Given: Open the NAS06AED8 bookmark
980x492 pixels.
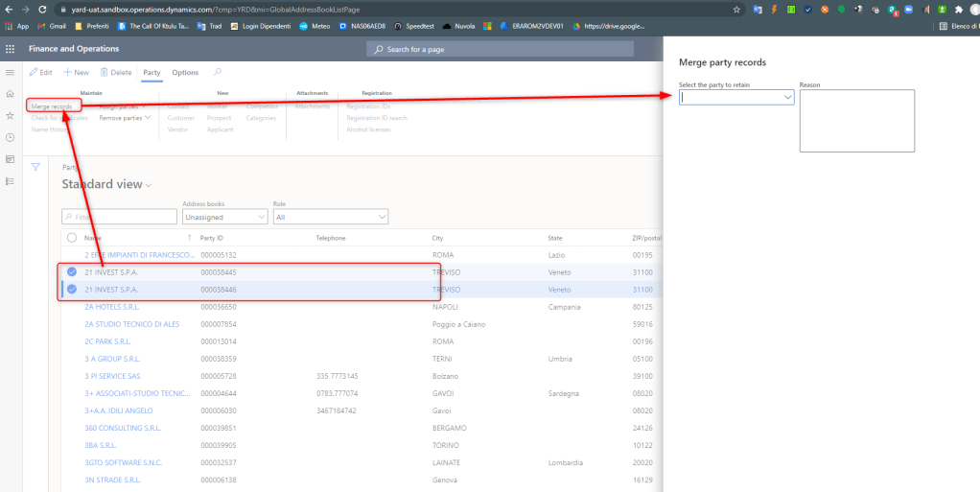Looking at the screenshot, I should pos(362,26).
